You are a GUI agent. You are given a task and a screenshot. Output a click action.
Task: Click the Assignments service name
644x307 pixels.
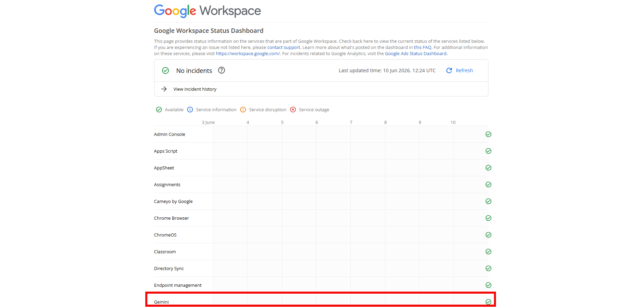[167, 184]
